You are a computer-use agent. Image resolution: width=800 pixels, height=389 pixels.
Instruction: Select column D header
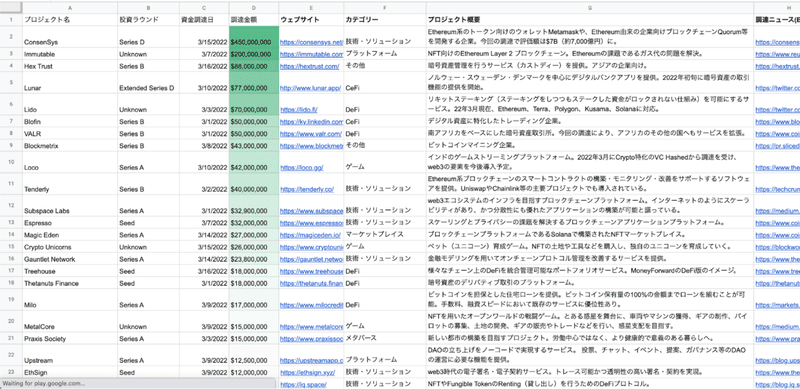pyautogui.click(x=254, y=8)
